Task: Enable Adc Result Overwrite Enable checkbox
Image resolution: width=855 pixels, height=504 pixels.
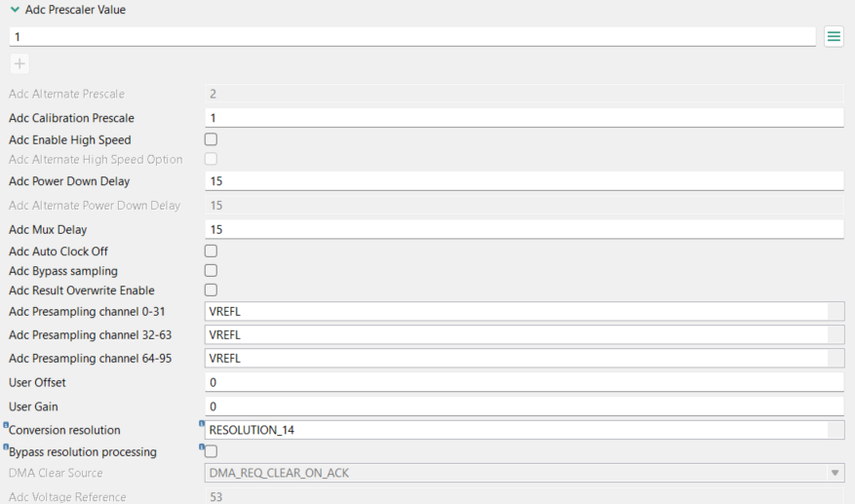Action: pyautogui.click(x=211, y=290)
